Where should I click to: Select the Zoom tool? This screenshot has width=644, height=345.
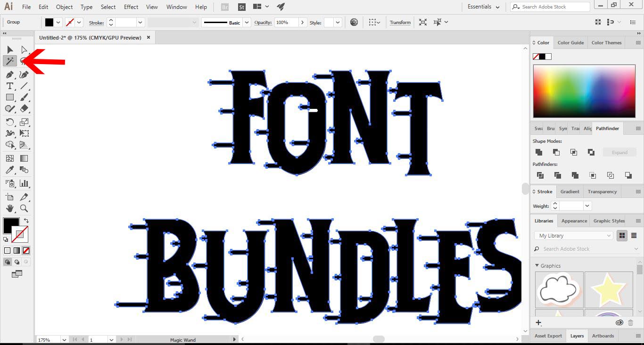[24, 208]
